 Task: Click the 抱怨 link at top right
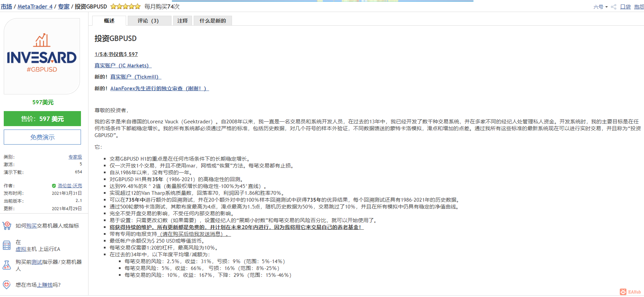(x=639, y=7)
